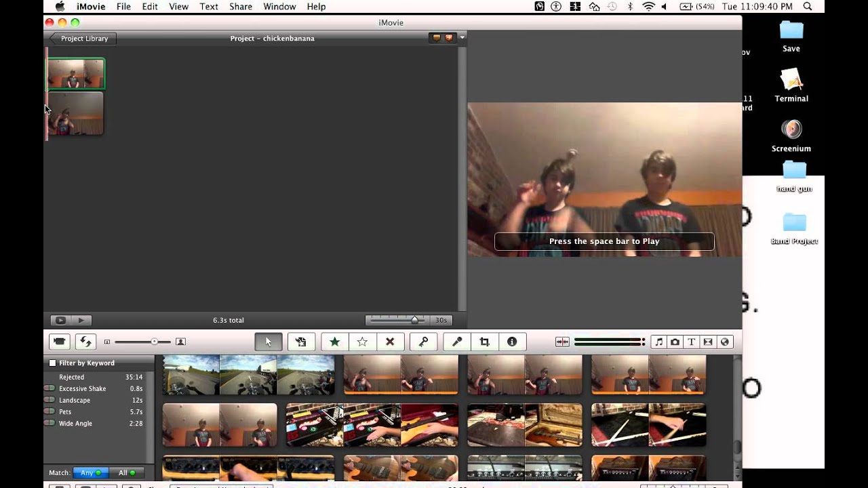Viewport: 868px width, 488px height.
Task: Open the maps and backgrounds globe browser
Action: click(x=724, y=342)
